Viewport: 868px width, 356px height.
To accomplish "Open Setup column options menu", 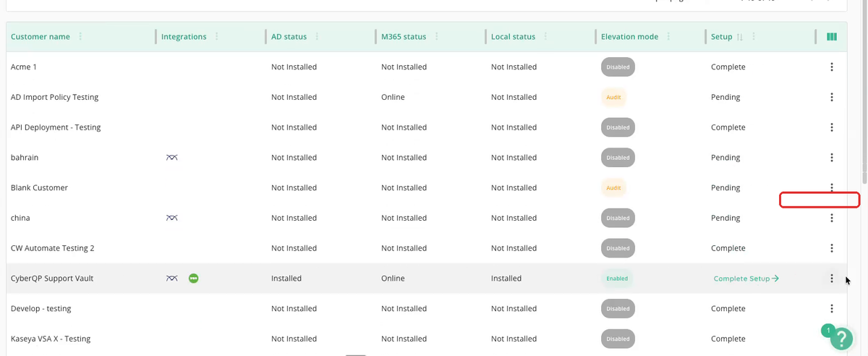I will click(754, 37).
